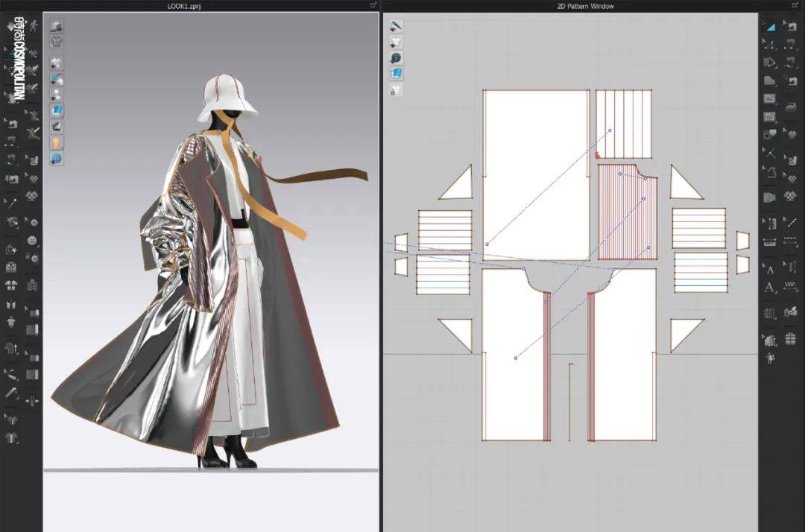Toggle garment display icon at top of 3D view
Viewport: 805px width, 532px height.
pos(57,25)
